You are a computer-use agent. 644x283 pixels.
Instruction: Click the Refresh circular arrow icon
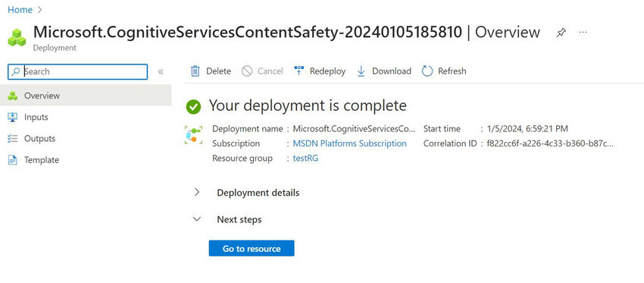coord(427,71)
